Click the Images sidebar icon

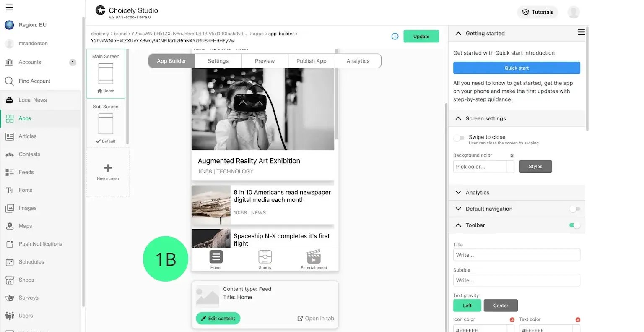point(10,209)
